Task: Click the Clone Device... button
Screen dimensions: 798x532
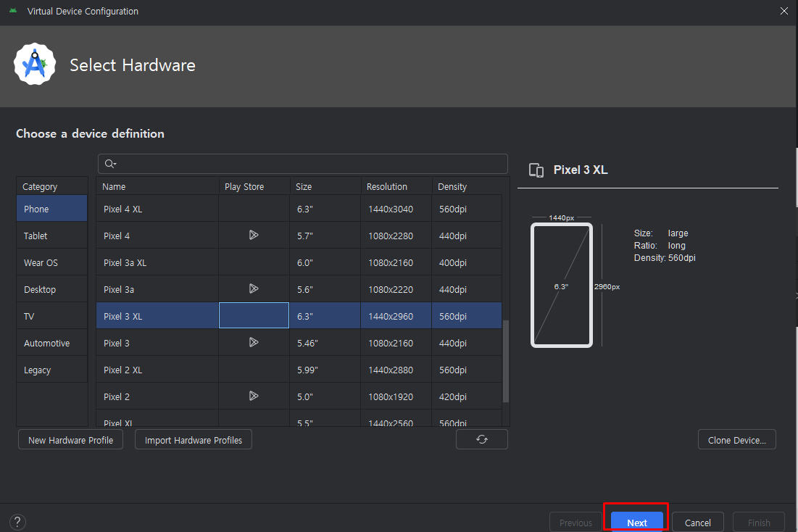Action: pyautogui.click(x=737, y=440)
